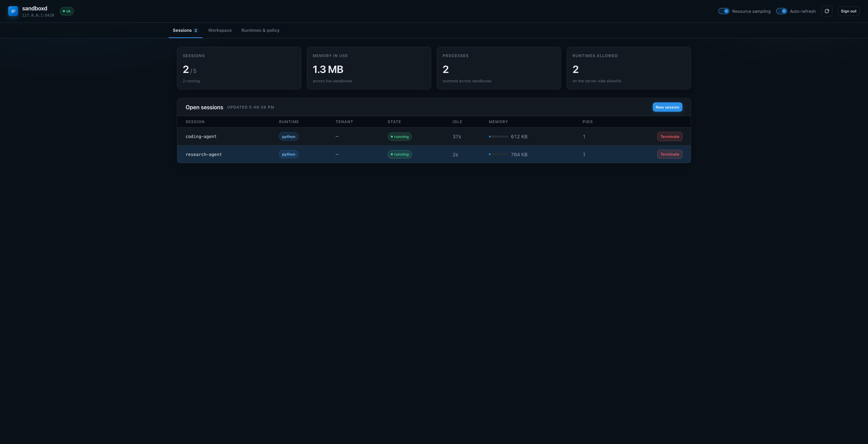Click the 2s idle value
The width and height of the screenshot is (868, 444).
tap(455, 155)
